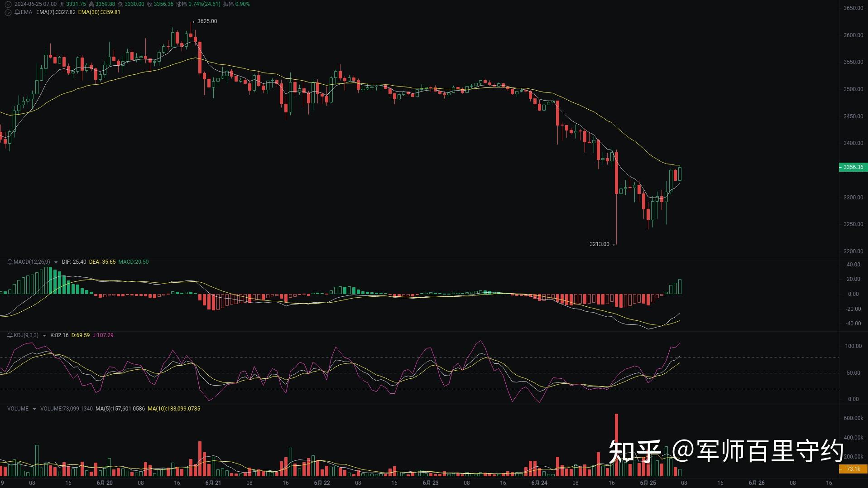Image resolution: width=868 pixels, height=488 pixels.
Task: Click the bell alert icon beside KDJ(9,3,3)
Action: [10, 335]
